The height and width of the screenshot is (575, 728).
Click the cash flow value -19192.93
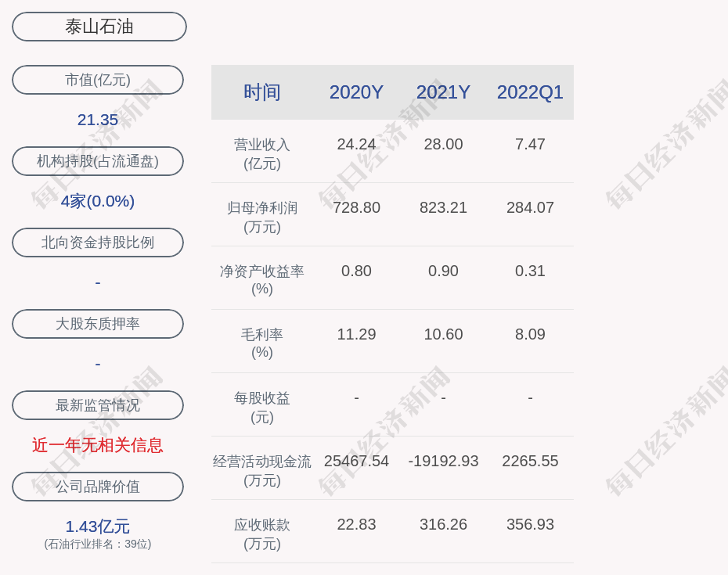tap(443, 461)
